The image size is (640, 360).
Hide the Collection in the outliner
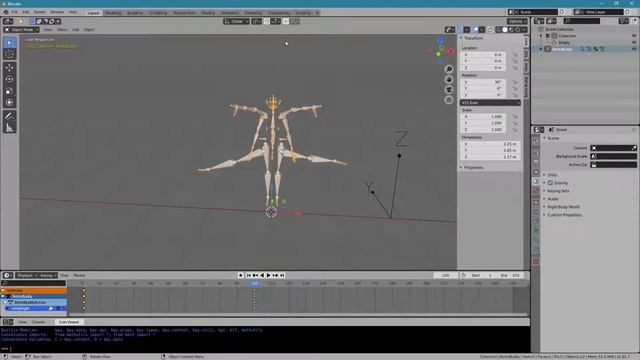coord(634,36)
